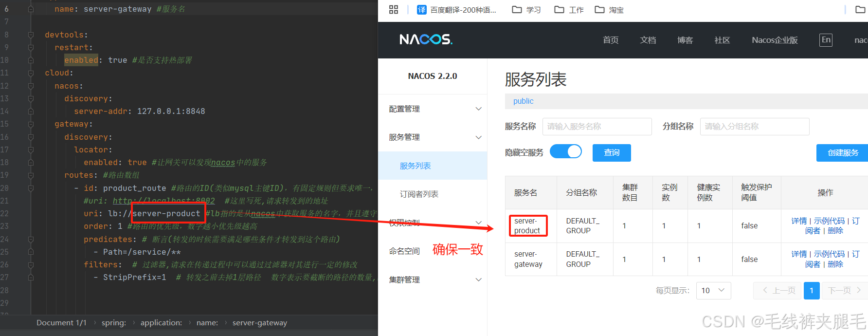This screenshot has height=336, width=868.
Task: Expand the 集群管理 sidebar menu
Action: pyautogui.click(x=433, y=280)
